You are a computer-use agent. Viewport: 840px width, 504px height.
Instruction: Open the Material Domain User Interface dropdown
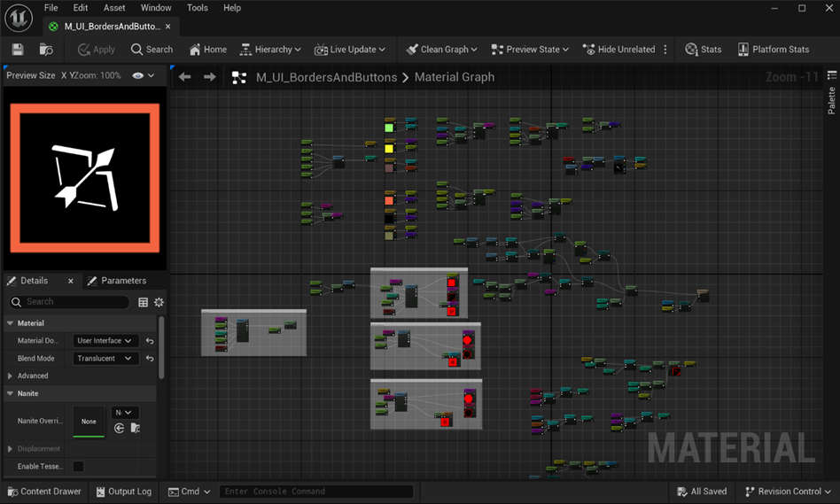tap(105, 341)
